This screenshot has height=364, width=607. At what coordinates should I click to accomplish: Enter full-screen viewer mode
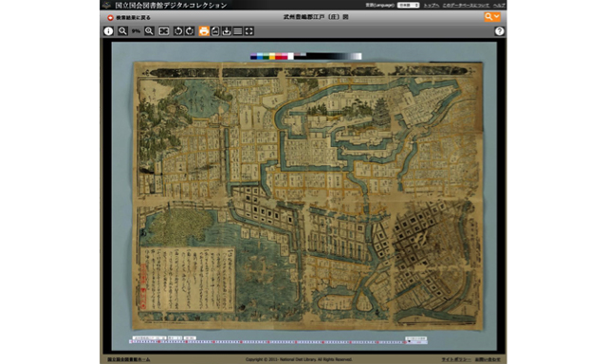pos(248,31)
